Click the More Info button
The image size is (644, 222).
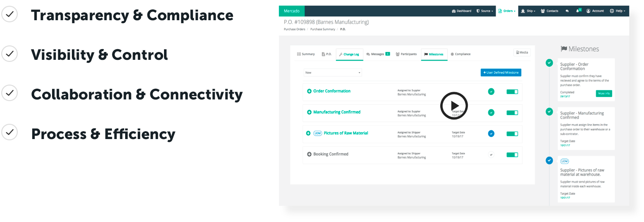pyautogui.click(x=604, y=94)
